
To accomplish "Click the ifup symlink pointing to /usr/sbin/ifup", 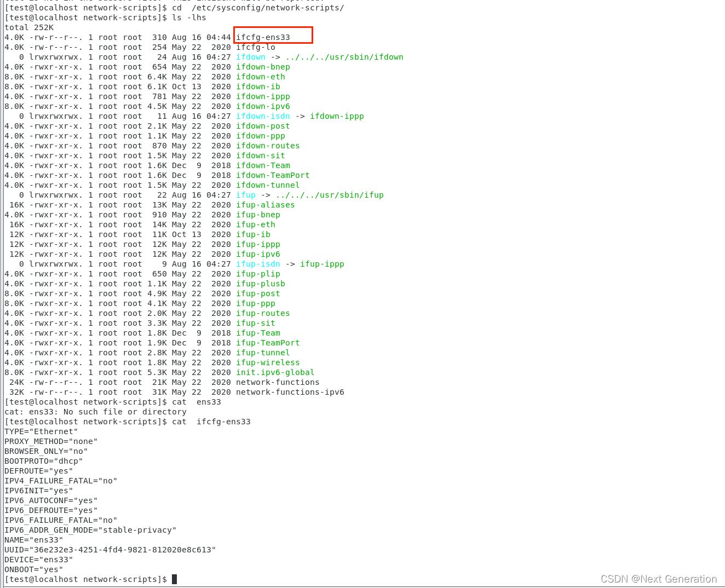I will coord(245,195).
